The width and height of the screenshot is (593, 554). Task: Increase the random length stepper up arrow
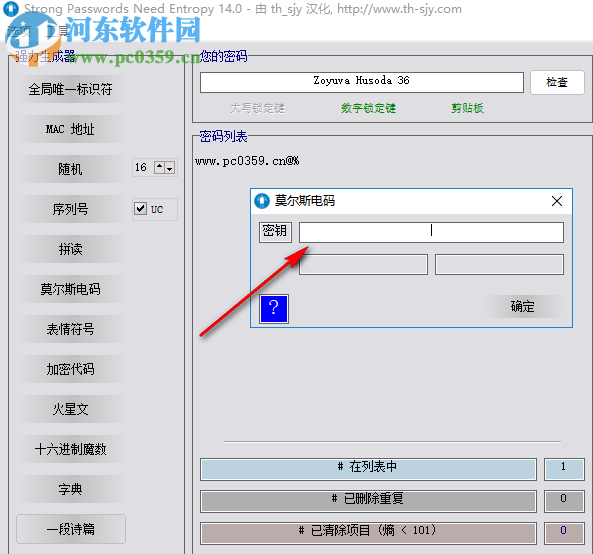coord(160,167)
